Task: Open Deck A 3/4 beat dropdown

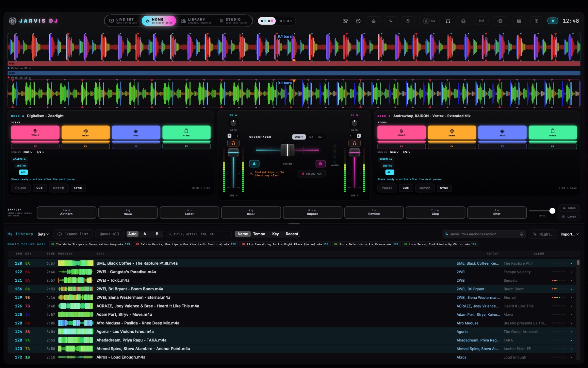Action: 40,152
